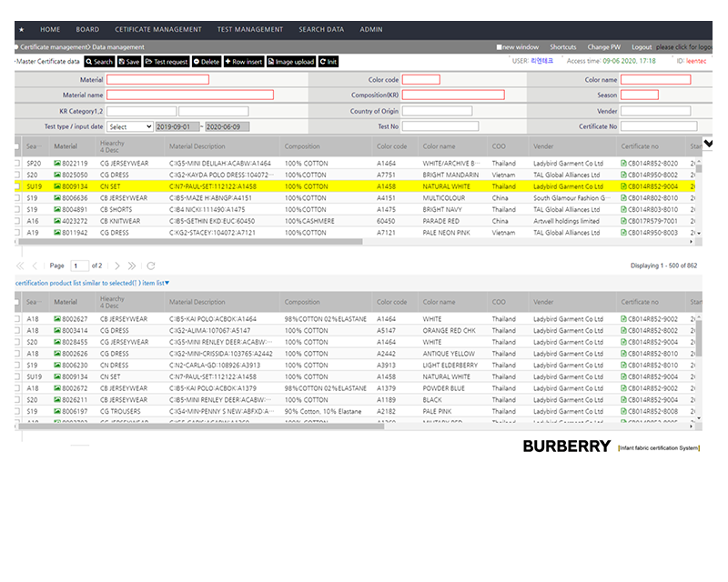
Task: Open the Test Management menu
Action: point(249,30)
